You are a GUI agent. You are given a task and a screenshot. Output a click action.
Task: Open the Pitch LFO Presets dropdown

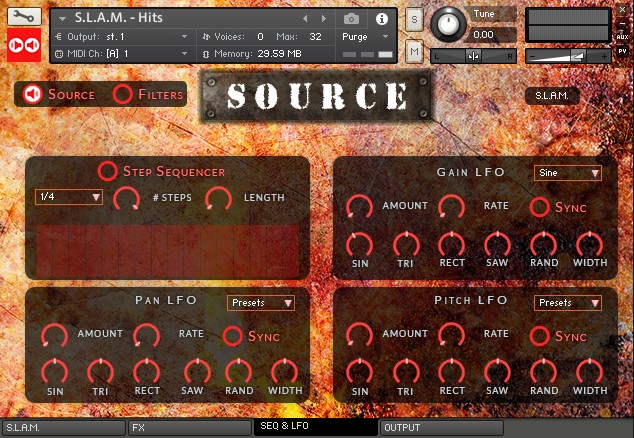[x=568, y=303]
